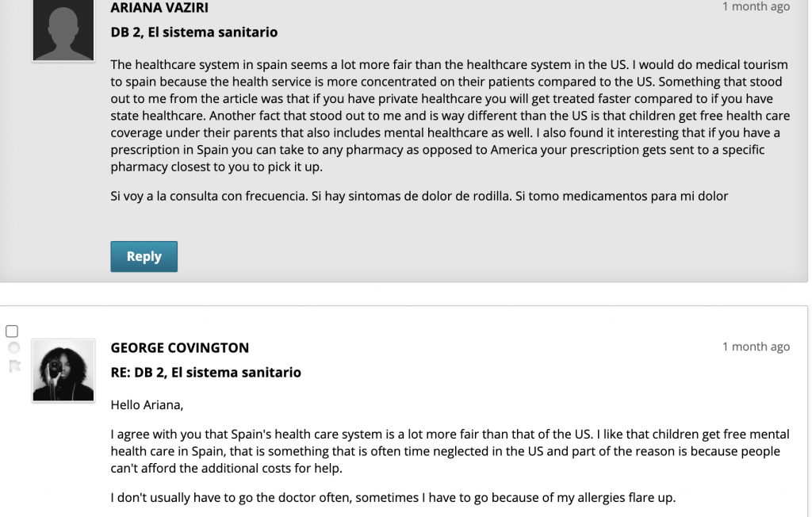Click George's sentence about allergies flaring up
The height and width of the screenshot is (517, 812).
click(393, 498)
